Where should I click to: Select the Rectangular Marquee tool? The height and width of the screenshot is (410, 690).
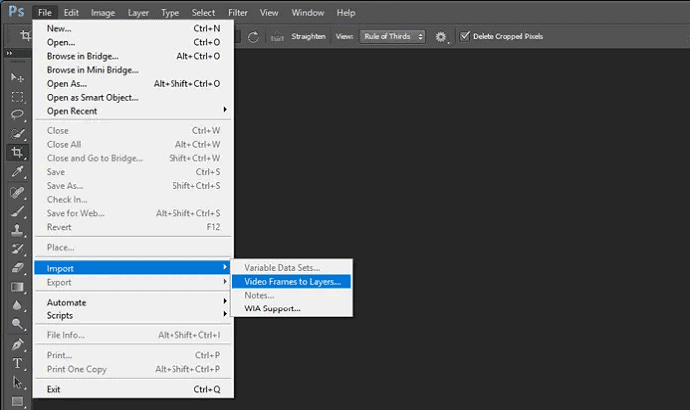[x=17, y=97]
